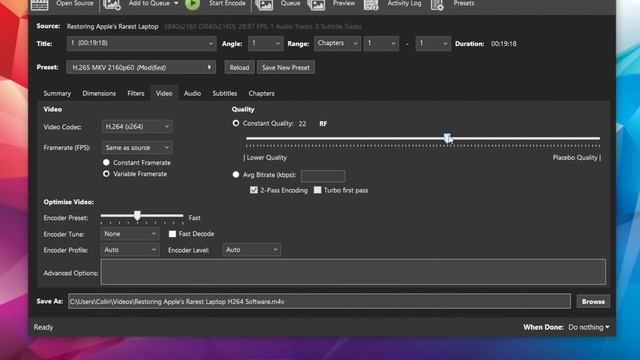This screenshot has width=640, height=360.
Task: Open the Angle dropdown
Action: click(265, 43)
